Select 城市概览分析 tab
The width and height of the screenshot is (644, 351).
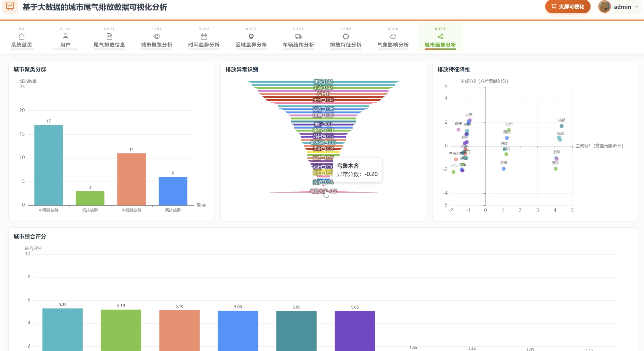(157, 45)
